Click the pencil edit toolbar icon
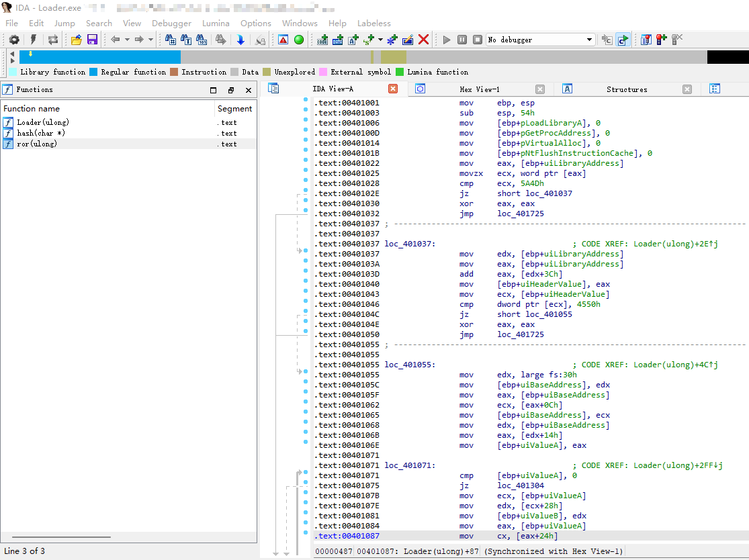The height and width of the screenshot is (560, 749). coord(408,40)
